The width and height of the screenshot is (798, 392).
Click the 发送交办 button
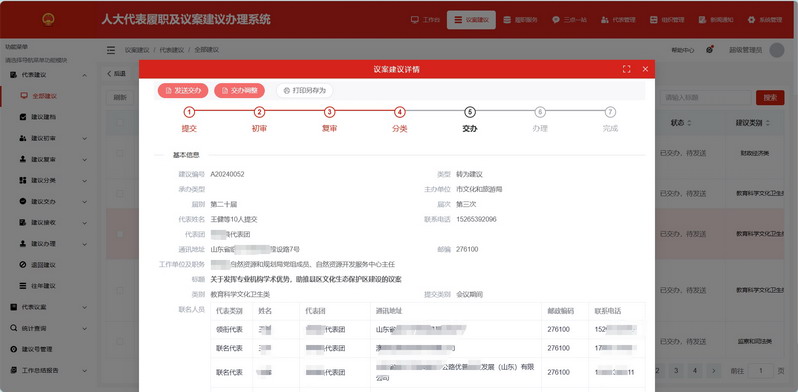[183, 91]
